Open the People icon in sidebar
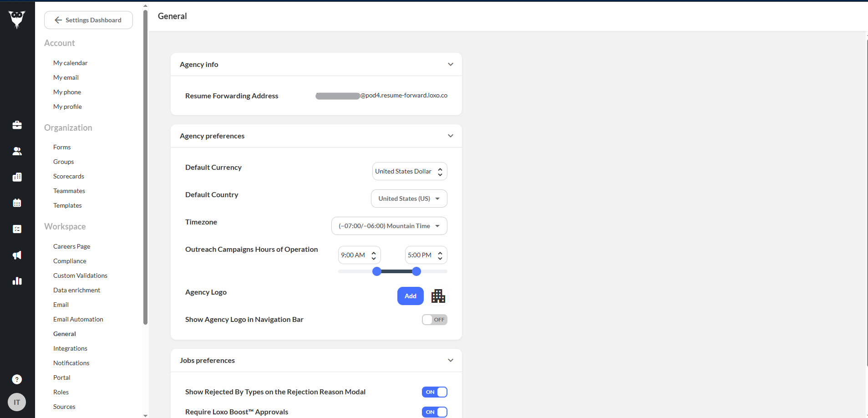 (x=17, y=151)
